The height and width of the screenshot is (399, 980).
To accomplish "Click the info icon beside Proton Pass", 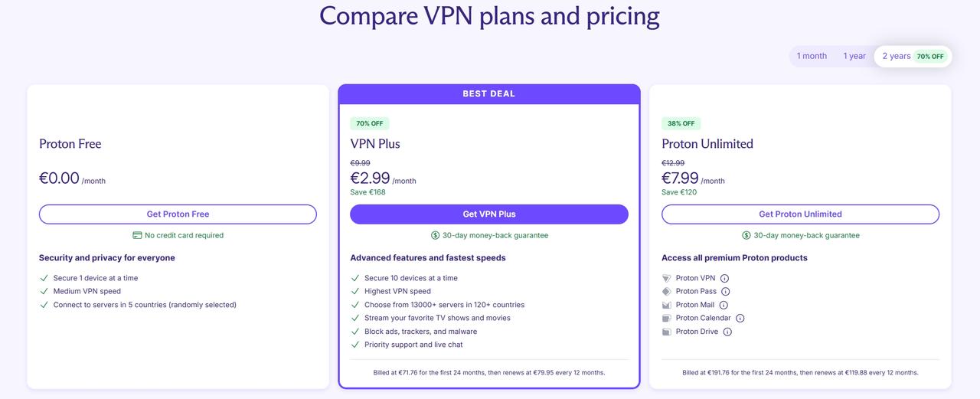I will click(726, 292).
